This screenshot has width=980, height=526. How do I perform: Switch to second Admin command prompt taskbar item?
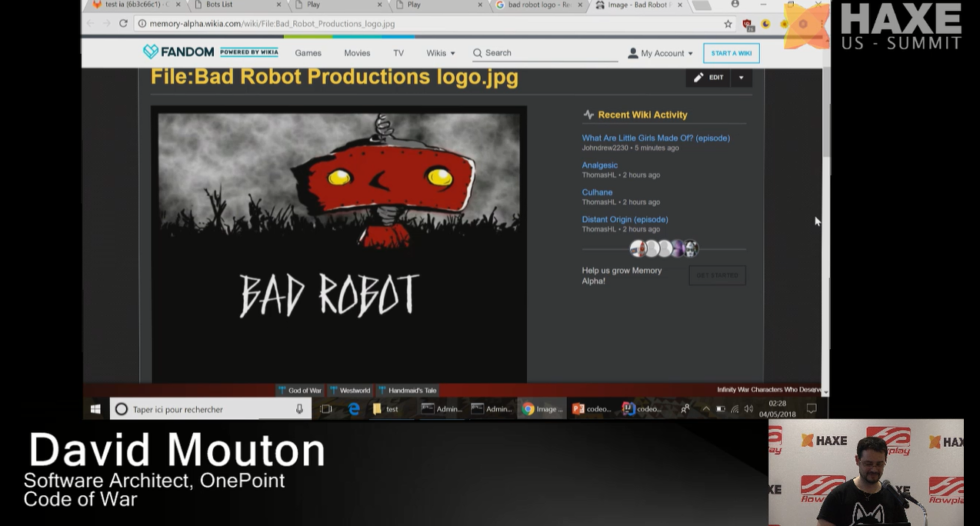[x=492, y=409]
